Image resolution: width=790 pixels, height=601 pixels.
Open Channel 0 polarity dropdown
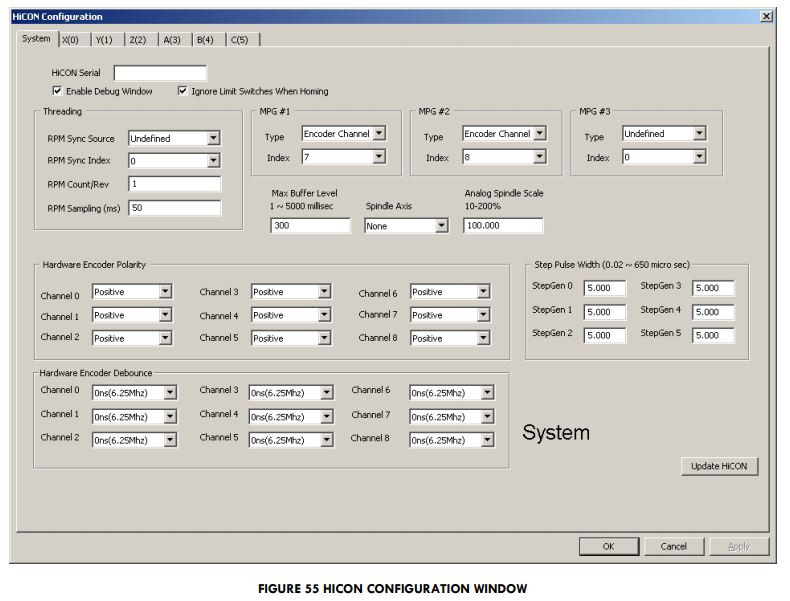click(166, 292)
